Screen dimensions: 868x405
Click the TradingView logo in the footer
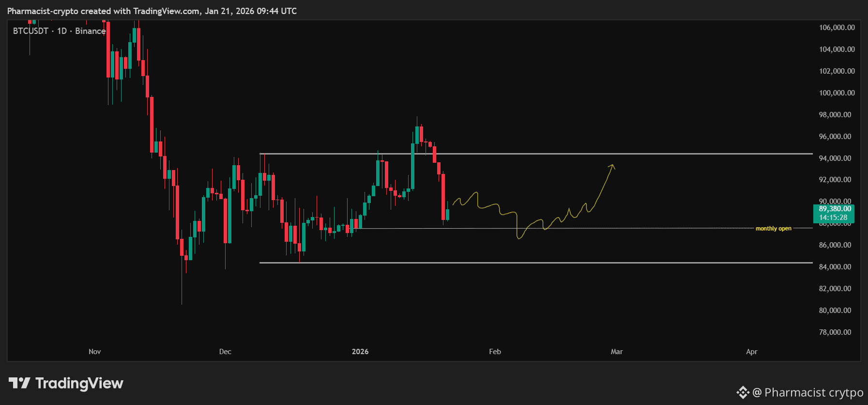click(66, 383)
